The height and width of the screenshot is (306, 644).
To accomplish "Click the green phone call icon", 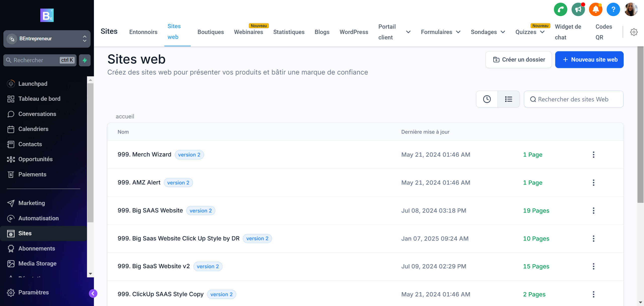I will point(560,10).
